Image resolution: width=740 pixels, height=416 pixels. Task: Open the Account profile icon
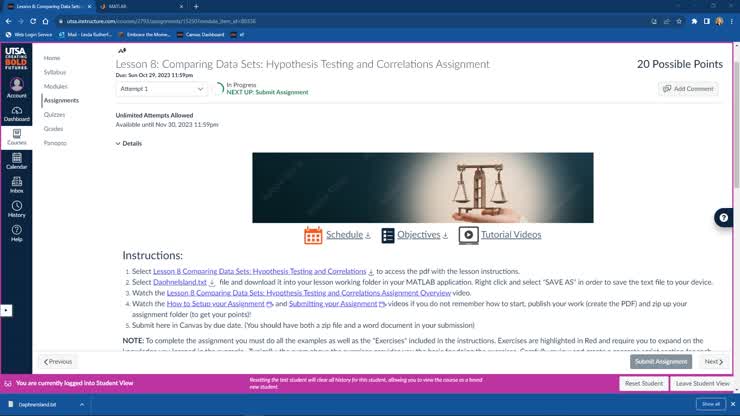(x=16, y=86)
